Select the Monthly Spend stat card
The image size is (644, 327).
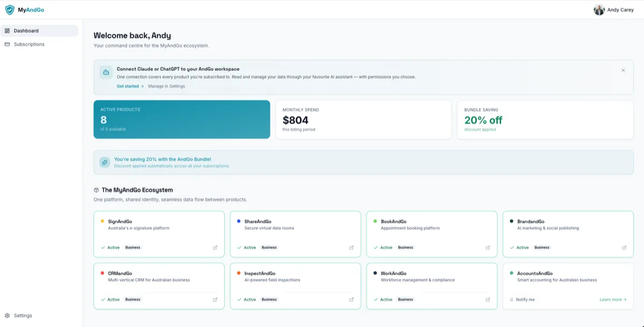(363, 119)
